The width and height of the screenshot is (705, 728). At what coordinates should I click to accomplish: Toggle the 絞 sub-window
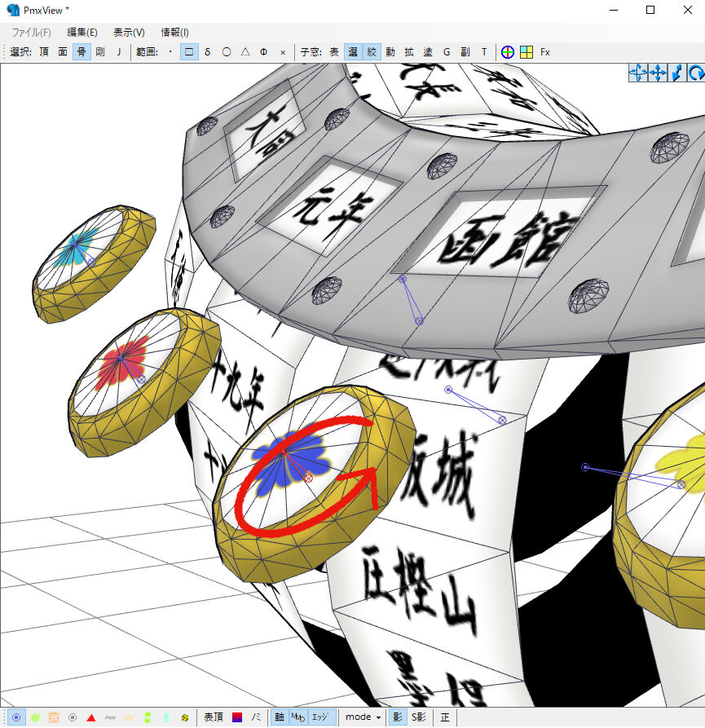[372, 52]
